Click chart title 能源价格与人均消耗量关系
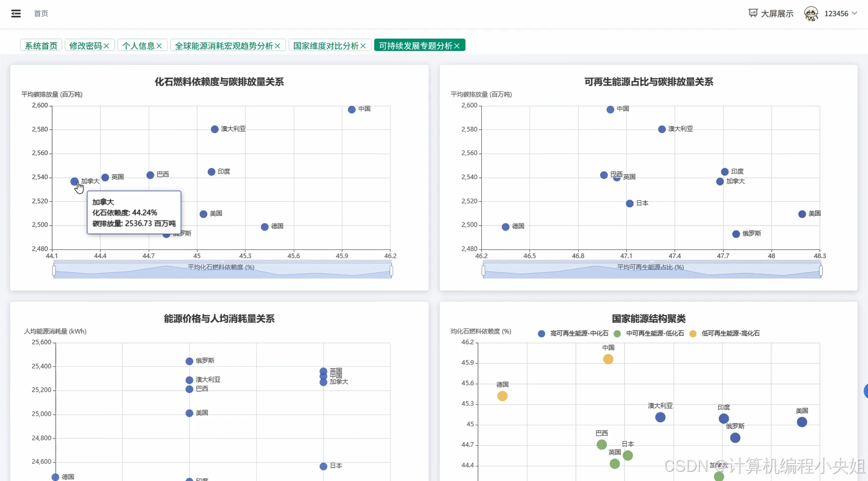The image size is (868, 481). coord(219,319)
